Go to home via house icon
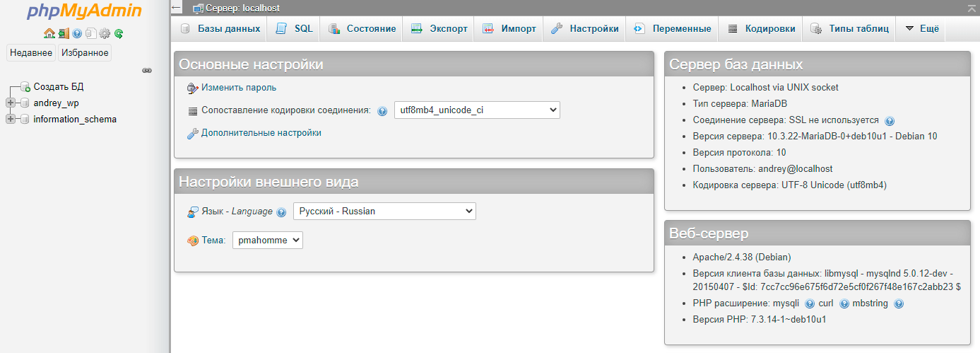Screen dimensions: 980x353 [49, 33]
